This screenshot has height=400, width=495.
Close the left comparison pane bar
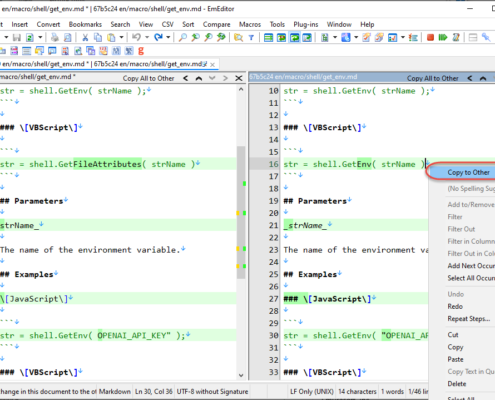(x=239, y=78)
